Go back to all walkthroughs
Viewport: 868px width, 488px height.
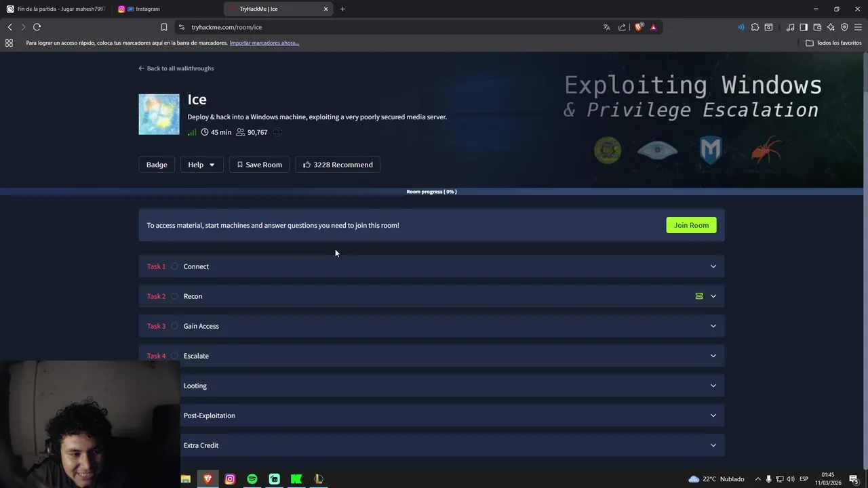(x=176, y=68)
